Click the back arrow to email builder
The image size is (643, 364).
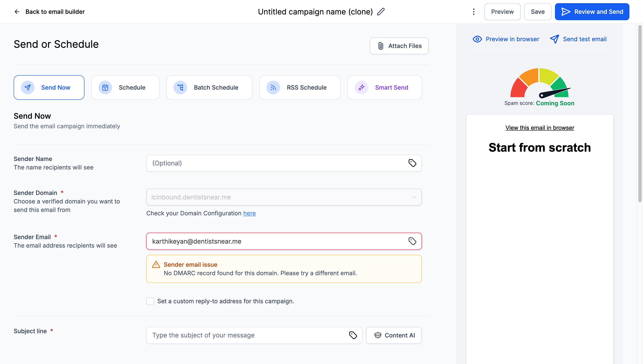pyautogui.click(x=17, y=12)
